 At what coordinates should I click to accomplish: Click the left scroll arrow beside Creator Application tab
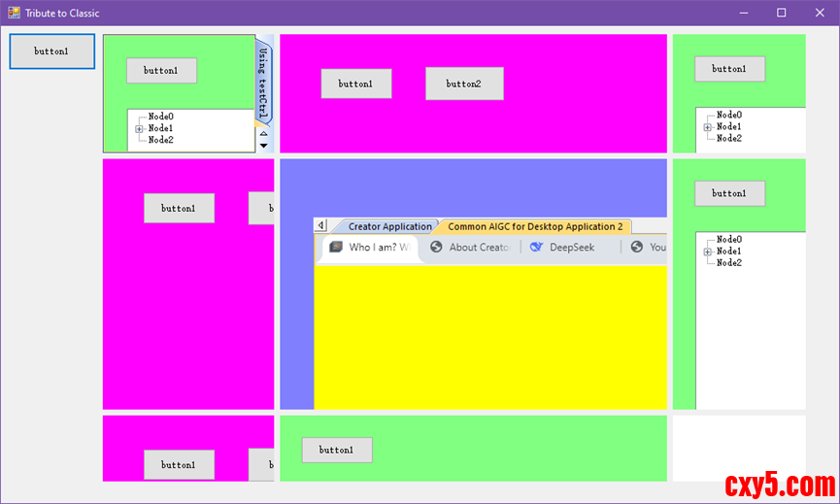coord(321,225)
